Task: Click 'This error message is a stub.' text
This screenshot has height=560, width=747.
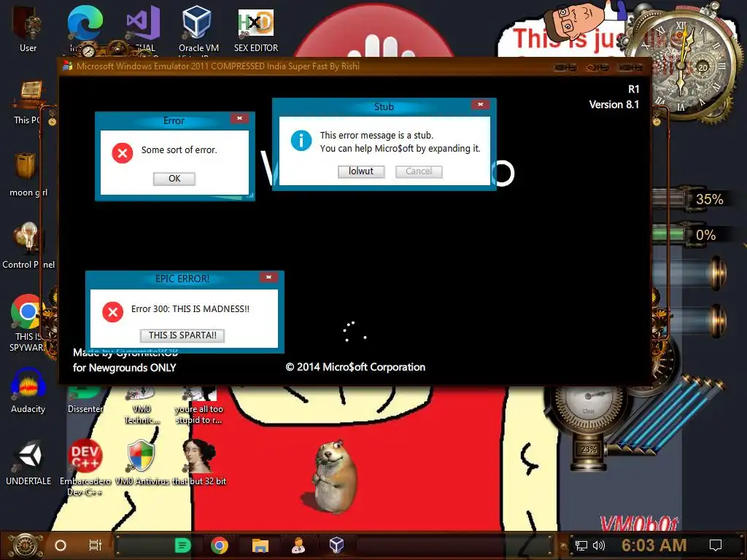Action: point(377,135)
